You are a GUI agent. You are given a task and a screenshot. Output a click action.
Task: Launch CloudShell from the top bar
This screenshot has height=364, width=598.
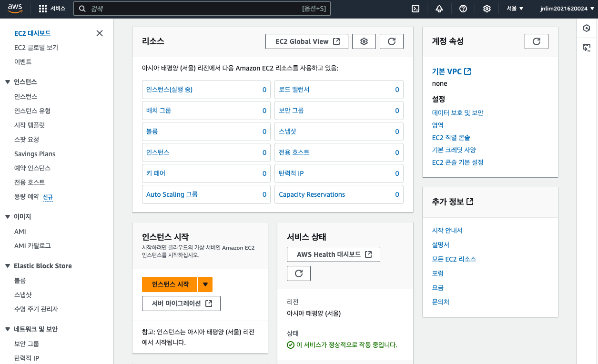click(x=416, y=9)
